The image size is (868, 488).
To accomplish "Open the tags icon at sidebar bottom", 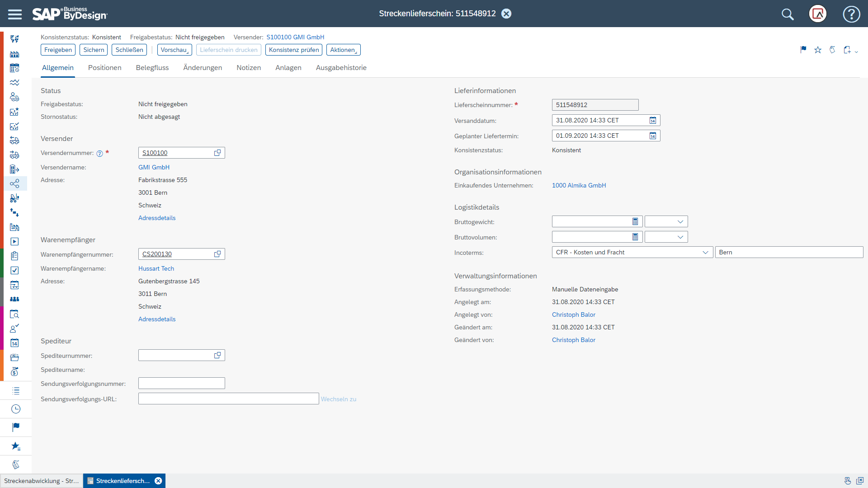I will pos(16,465).
